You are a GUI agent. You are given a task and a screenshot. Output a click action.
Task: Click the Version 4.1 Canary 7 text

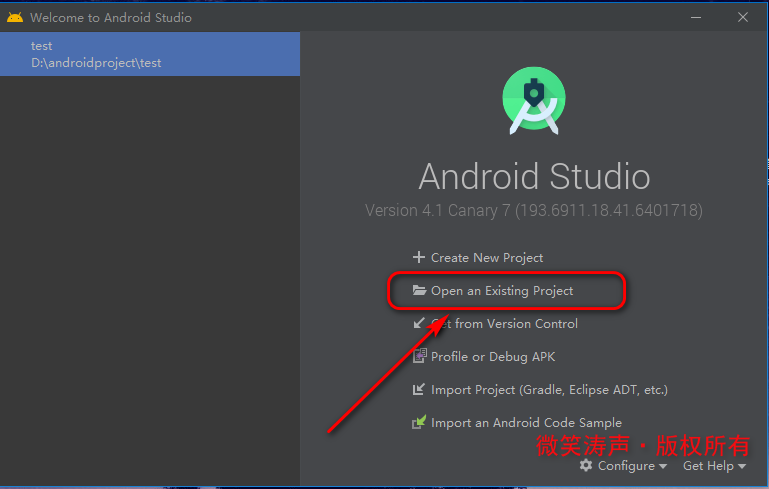pyautogui.click(x=534, y=210)
